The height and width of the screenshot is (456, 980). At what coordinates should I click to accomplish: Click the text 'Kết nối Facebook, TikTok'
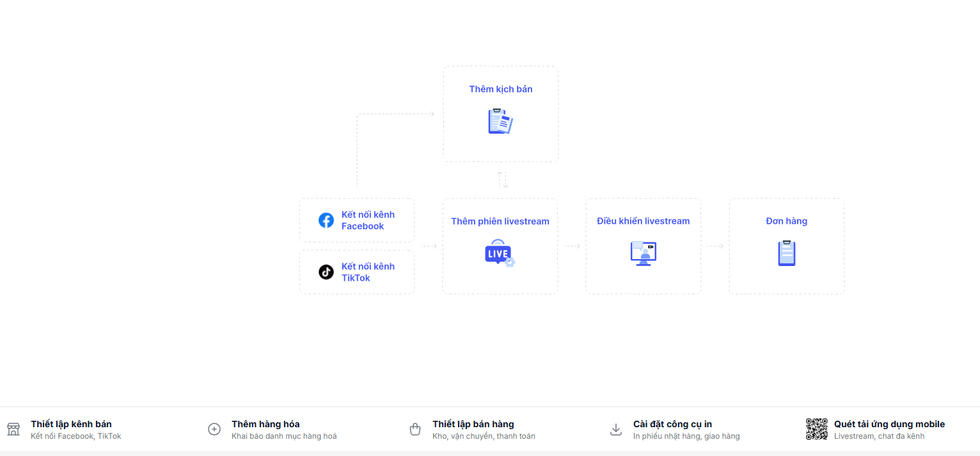click(76, 436)
